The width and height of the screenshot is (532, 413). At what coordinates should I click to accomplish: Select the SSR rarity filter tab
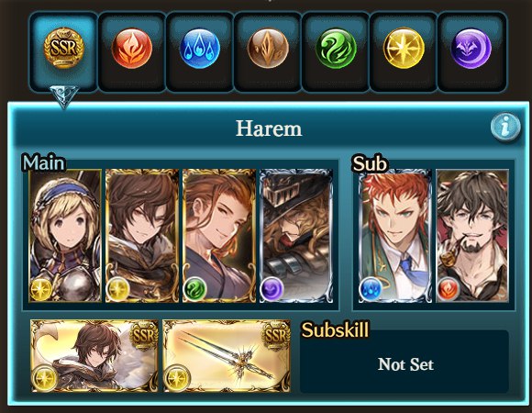pos(63,50)
